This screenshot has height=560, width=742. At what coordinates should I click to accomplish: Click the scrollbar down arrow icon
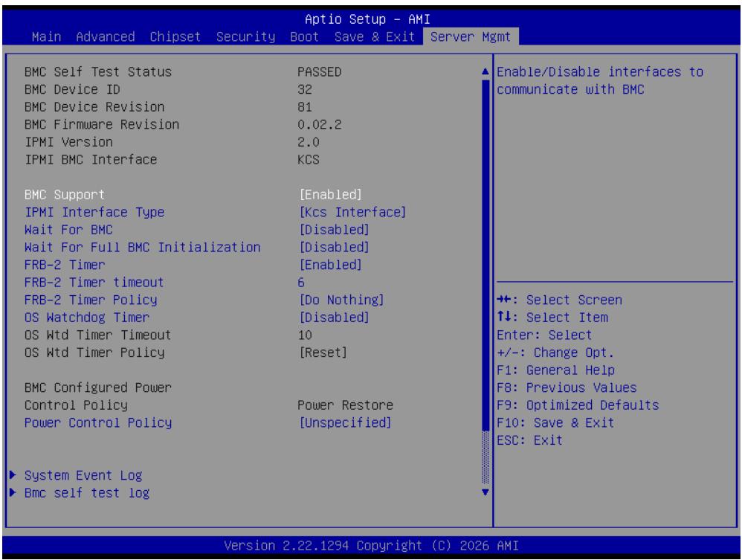click(485, 492)
